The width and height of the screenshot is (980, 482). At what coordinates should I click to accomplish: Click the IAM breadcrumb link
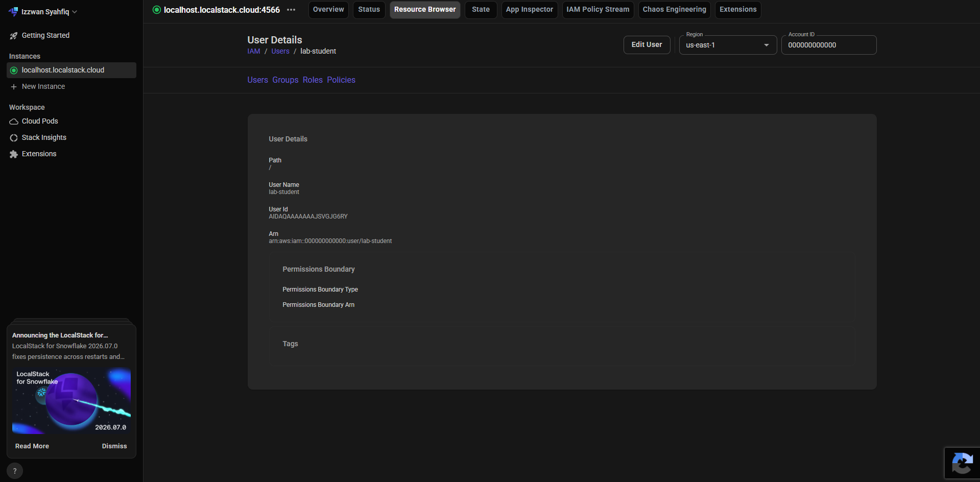pyautogui.click(x=254, y=52)
